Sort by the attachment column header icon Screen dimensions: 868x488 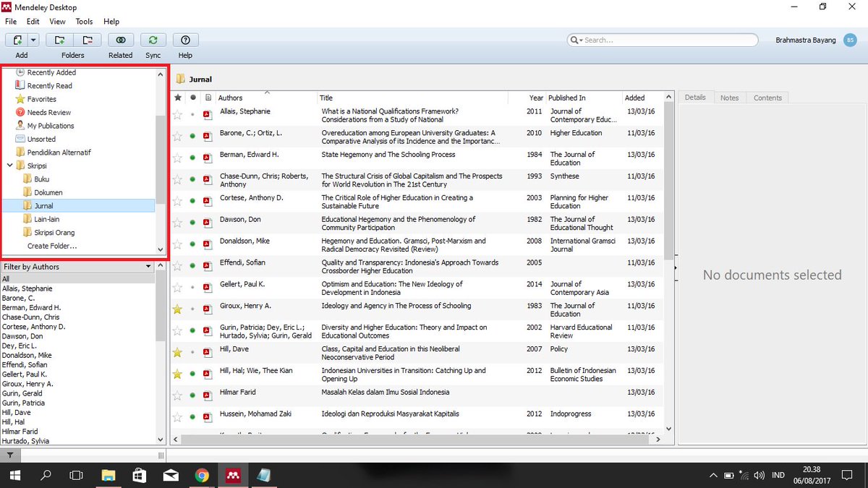point(208,98)
